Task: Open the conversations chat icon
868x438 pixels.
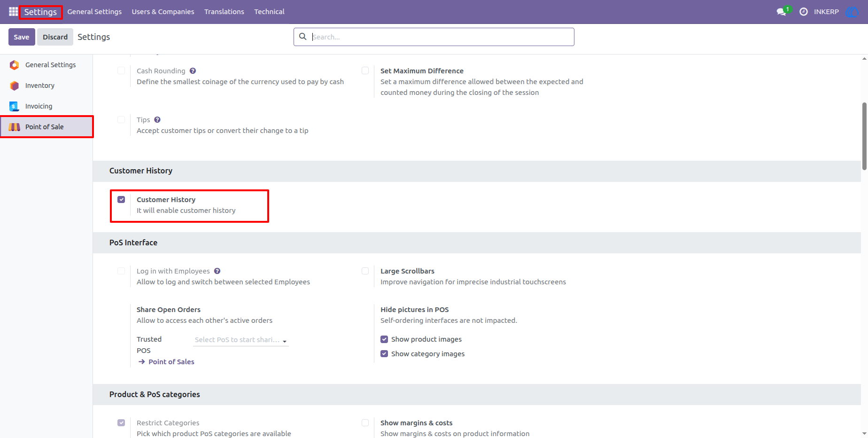Action: (782, 12)
